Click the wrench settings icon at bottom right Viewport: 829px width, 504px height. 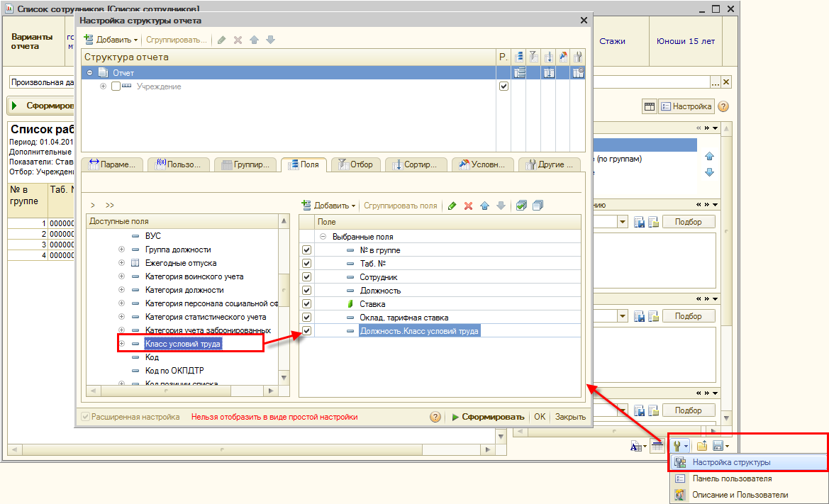tap(679, 447)
